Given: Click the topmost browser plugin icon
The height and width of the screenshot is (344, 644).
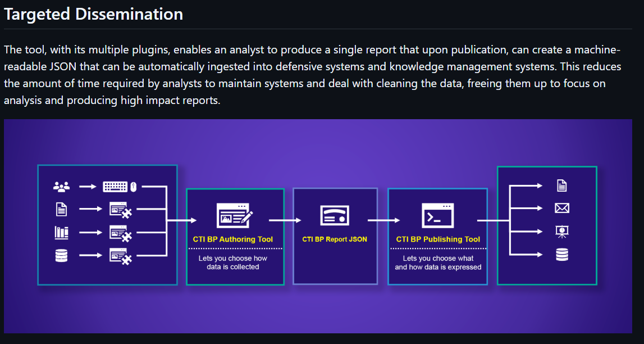Looking at the screenshot, I should 121,209.
